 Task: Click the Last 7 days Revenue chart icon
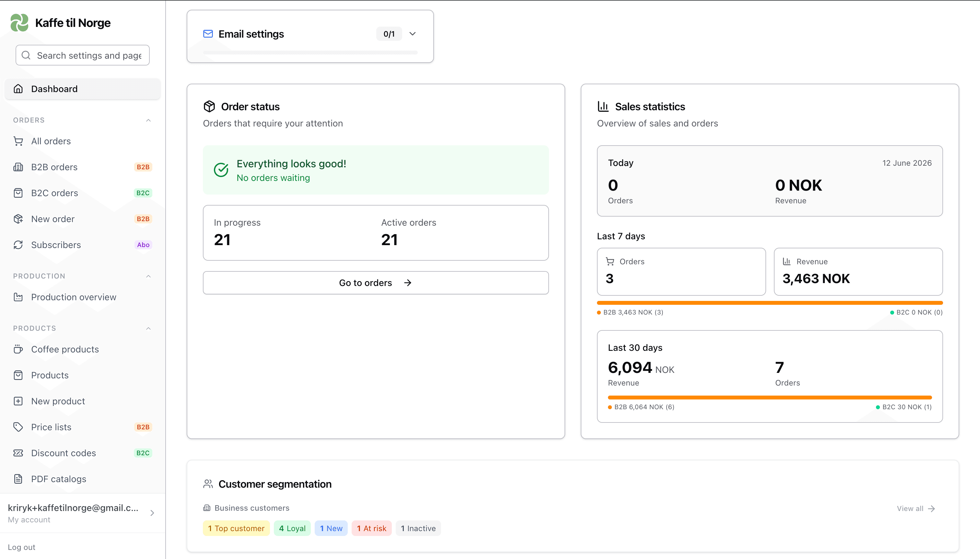click(787, 261)
